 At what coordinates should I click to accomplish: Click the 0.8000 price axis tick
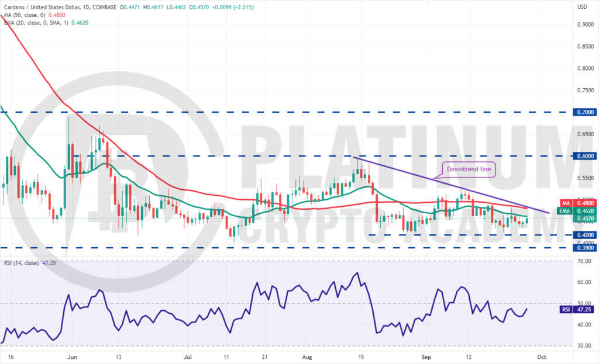point(585,68)
